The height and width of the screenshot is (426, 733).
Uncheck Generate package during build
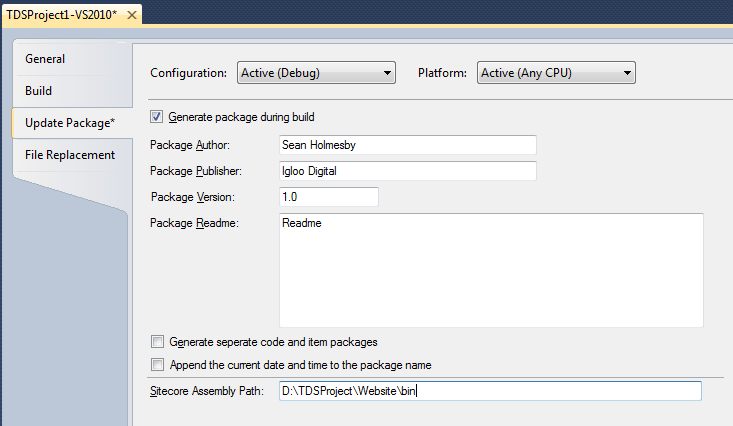pos(157,117)
